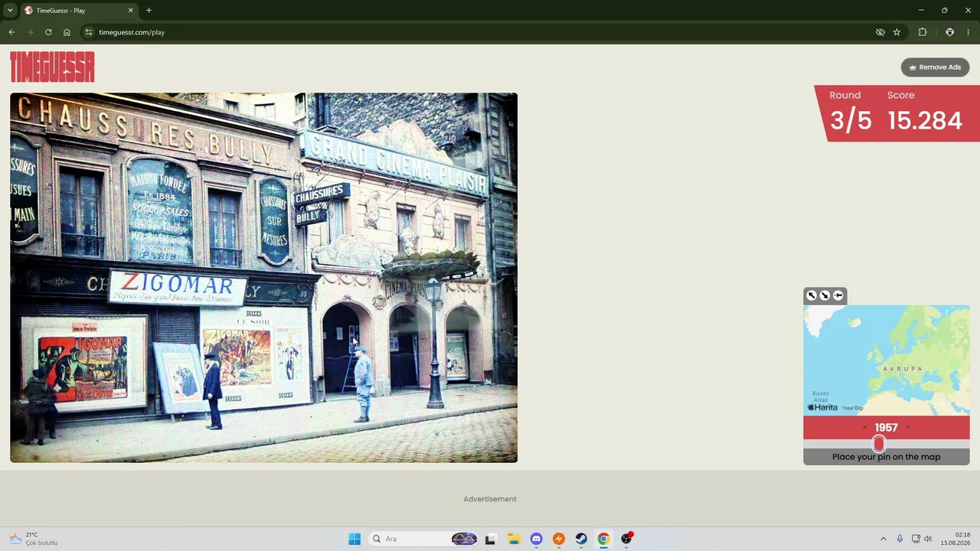Open the browser home page

click(x=67, y=32)
